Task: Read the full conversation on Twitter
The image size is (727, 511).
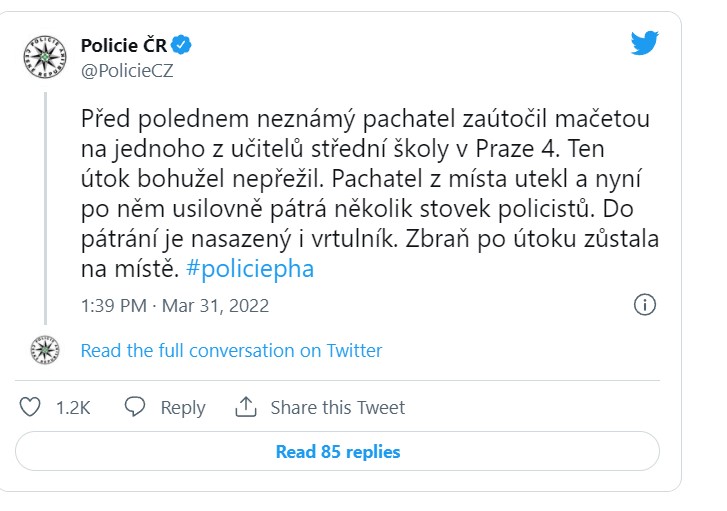Action: click(x=231, y=350)
